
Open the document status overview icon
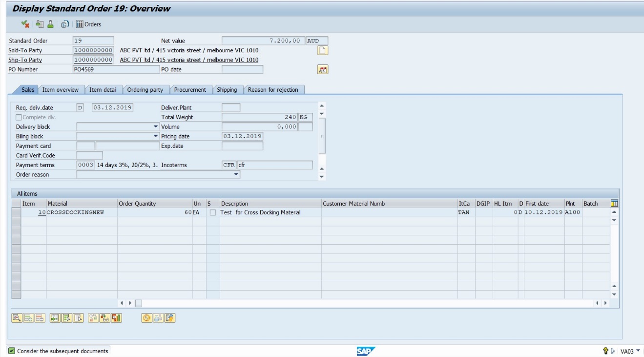coord(65,24)
